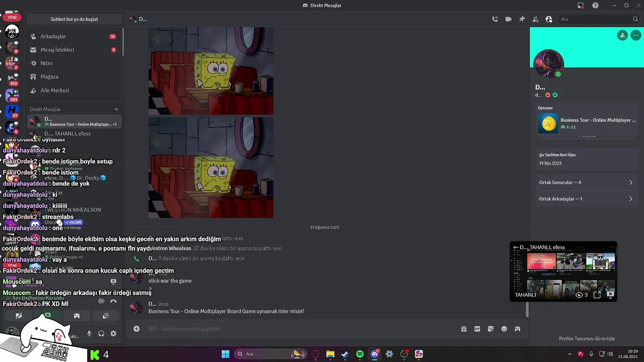
Task: Click the taskbar Ara search box
Action: click(271, 354)
